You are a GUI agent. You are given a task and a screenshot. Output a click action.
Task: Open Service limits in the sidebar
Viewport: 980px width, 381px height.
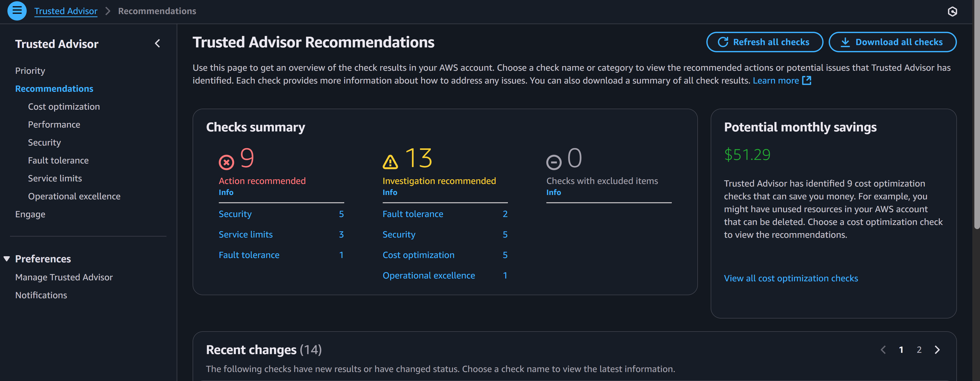click(55, 178)
